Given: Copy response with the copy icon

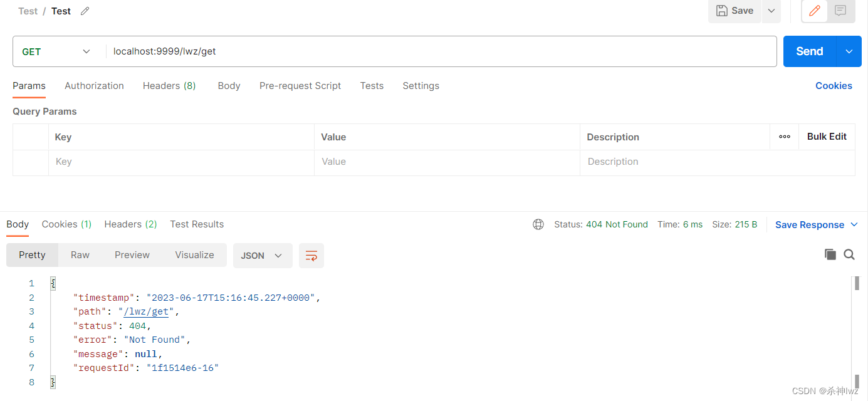Looking at the screenshot, I should (830, 254).
